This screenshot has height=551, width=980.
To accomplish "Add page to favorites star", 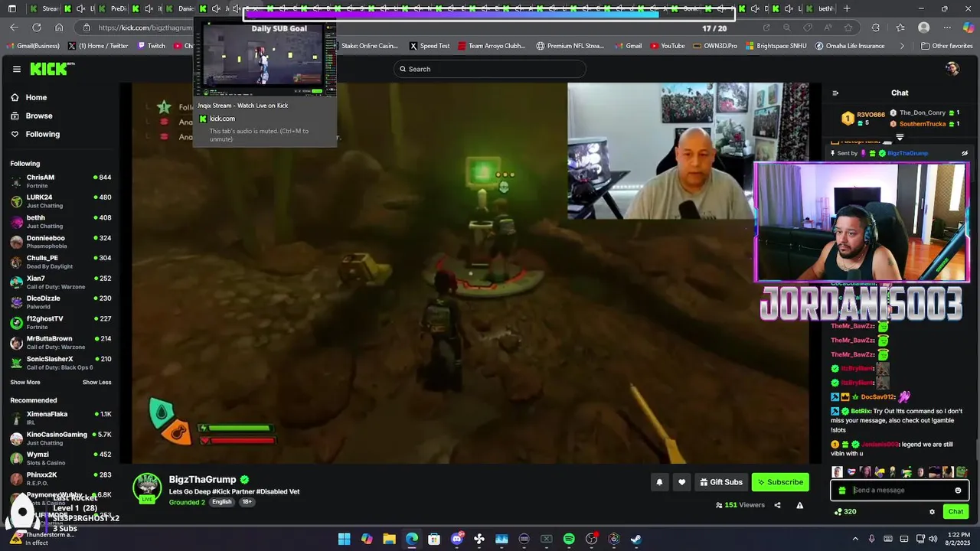I will point(848,28).
